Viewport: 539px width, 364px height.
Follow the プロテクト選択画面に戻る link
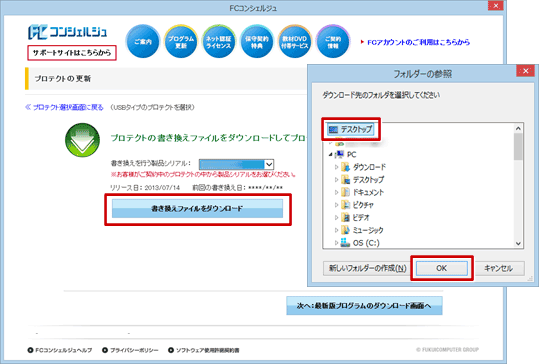tap(64, 107)
